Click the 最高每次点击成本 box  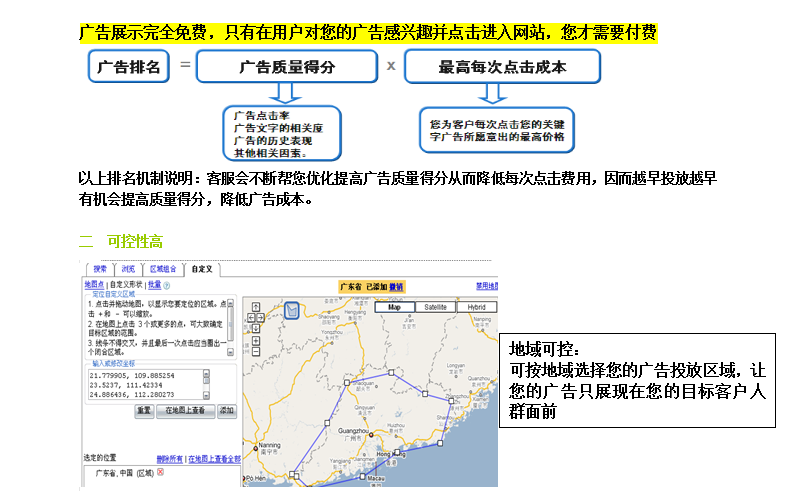tap(502, 67)
